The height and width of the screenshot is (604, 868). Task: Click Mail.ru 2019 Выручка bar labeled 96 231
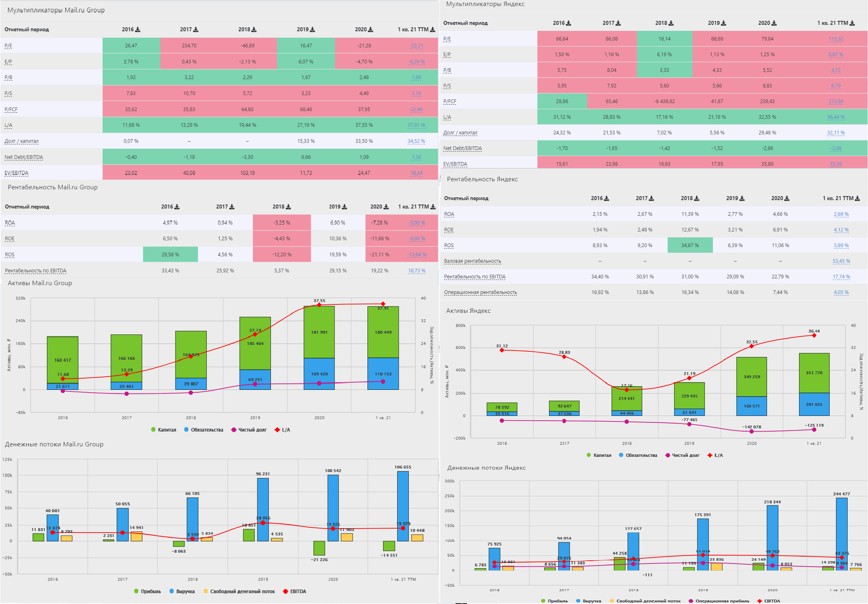click(x=263, y=509)
